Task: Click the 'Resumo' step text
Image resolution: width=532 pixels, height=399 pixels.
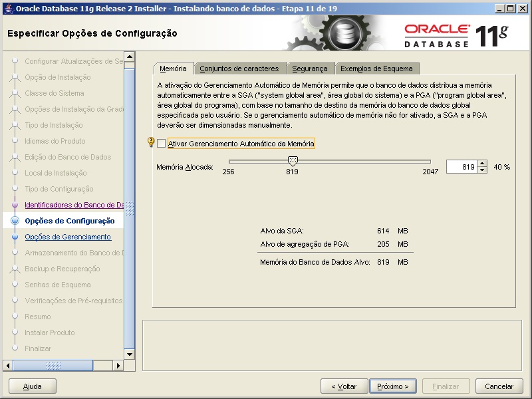Action: point(38,317)
